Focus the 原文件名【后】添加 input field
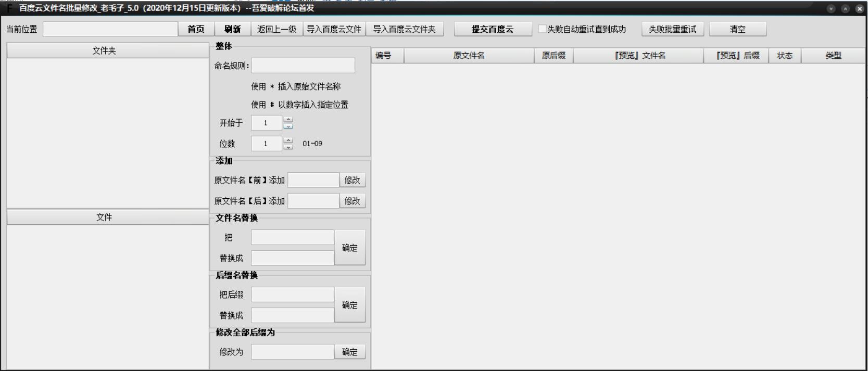This screenshot has height=371, width=868. [313, 201]
